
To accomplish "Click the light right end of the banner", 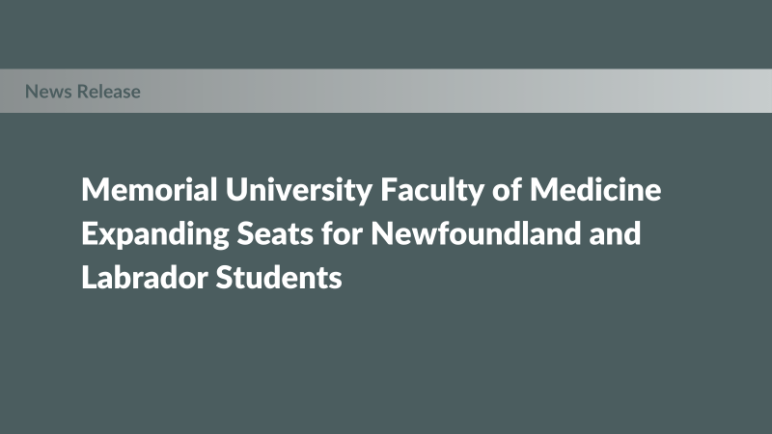I will click(739, 91).
